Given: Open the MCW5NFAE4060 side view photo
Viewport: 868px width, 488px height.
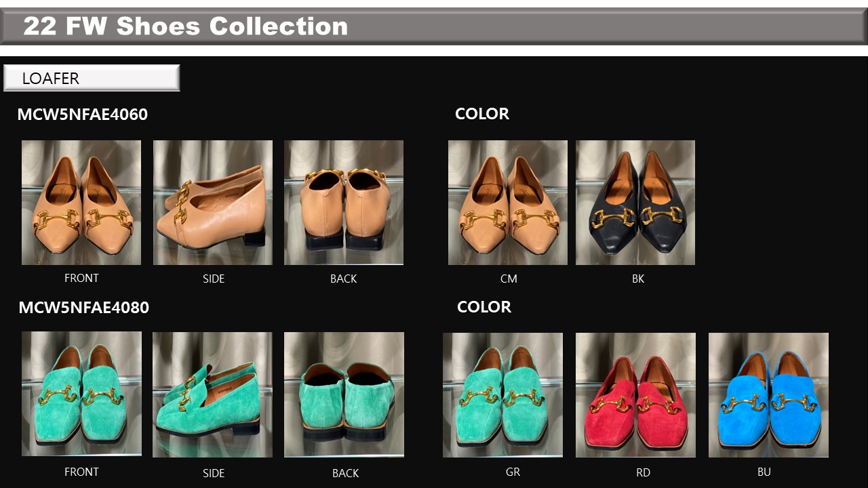Looking at the screenshot, I should [x=213, y=203].
